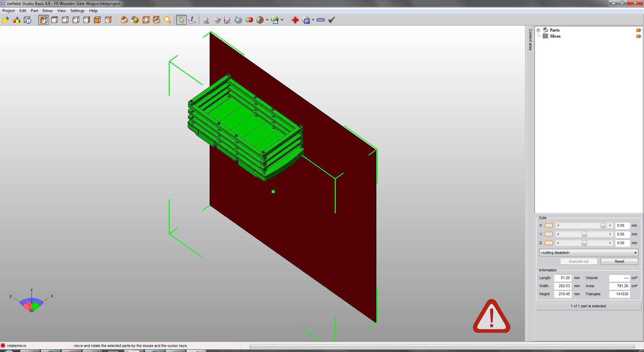Click the Reset button in the Cuts panel
The image size is (644, 352).
[x=619, y=261]
